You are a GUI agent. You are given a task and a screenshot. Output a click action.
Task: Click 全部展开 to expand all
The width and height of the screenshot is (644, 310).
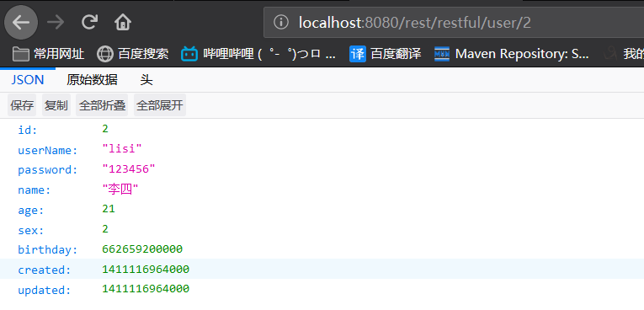click(x=160, y=105)
